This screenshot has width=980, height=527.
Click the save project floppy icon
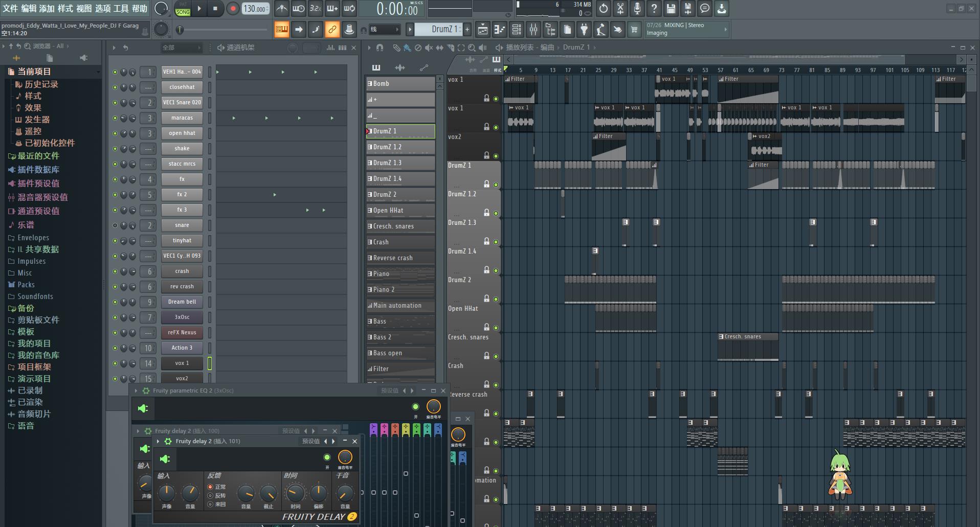coord(671,8)
